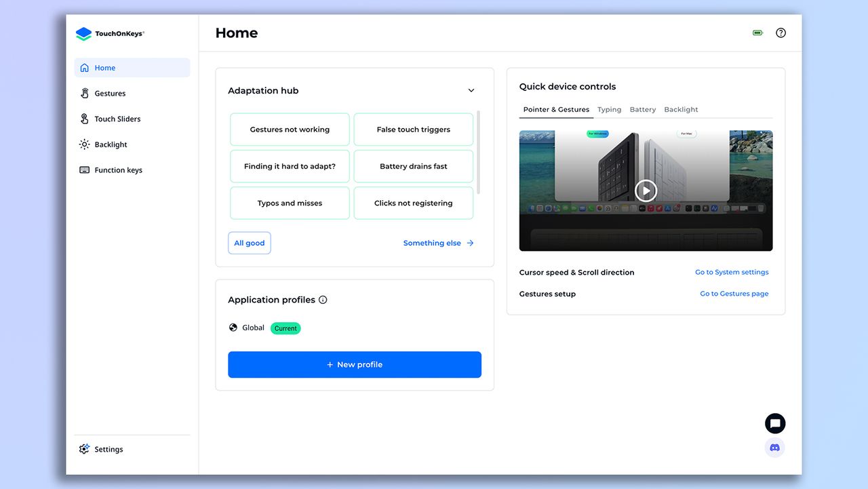Click the All good button
The width and height of the screenshot is (868, 489).
click(250, 243)
